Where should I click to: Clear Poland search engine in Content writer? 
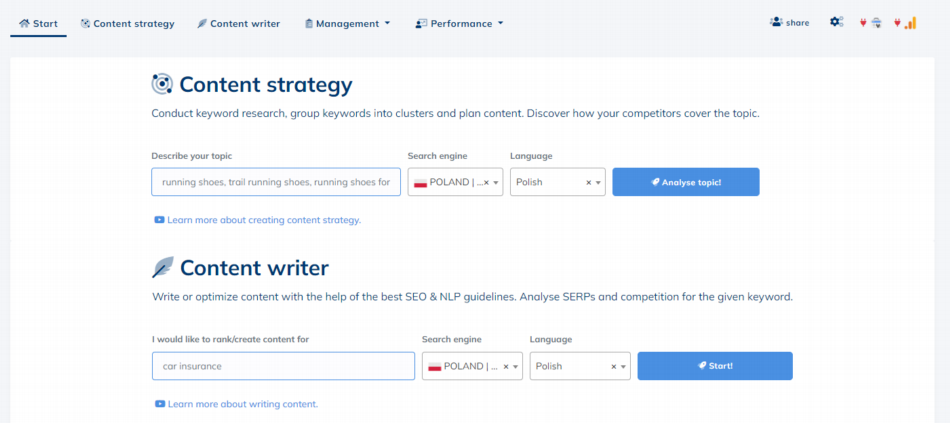point(506,367)
